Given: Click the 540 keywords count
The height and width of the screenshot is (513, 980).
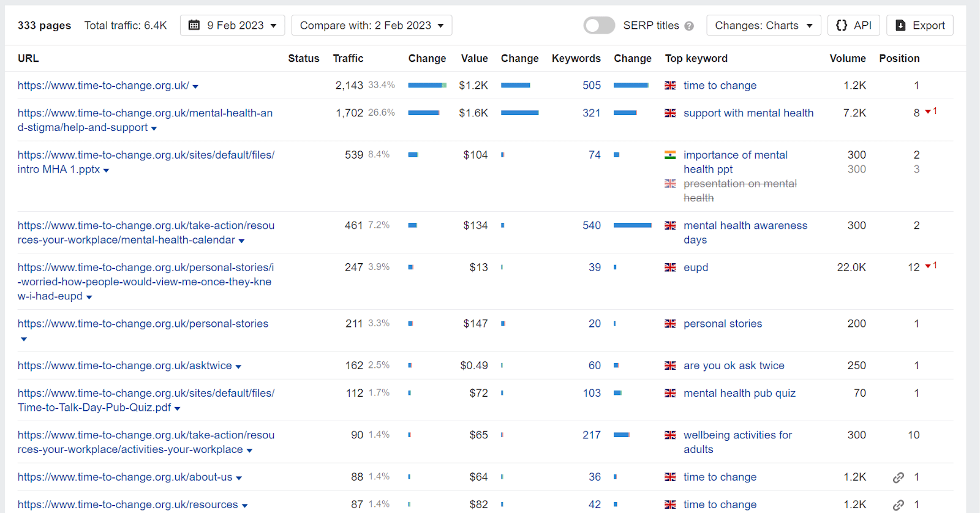Looking at the screenshot, I should 592,226.
